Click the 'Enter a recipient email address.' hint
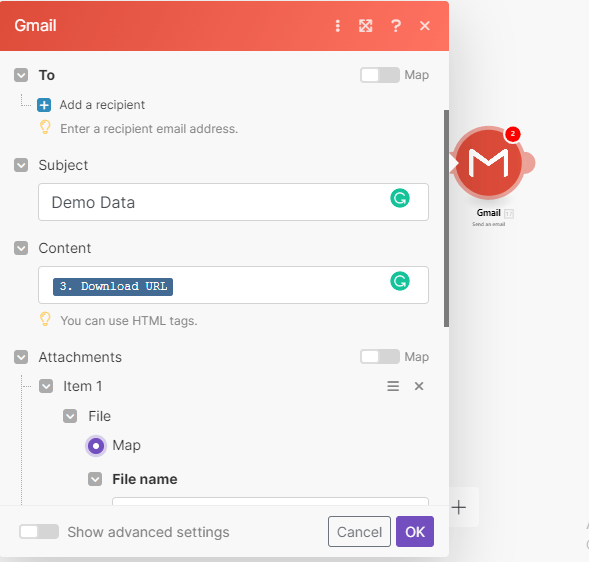589x562 pixels. pyautogui.click(x=149, y=129)
